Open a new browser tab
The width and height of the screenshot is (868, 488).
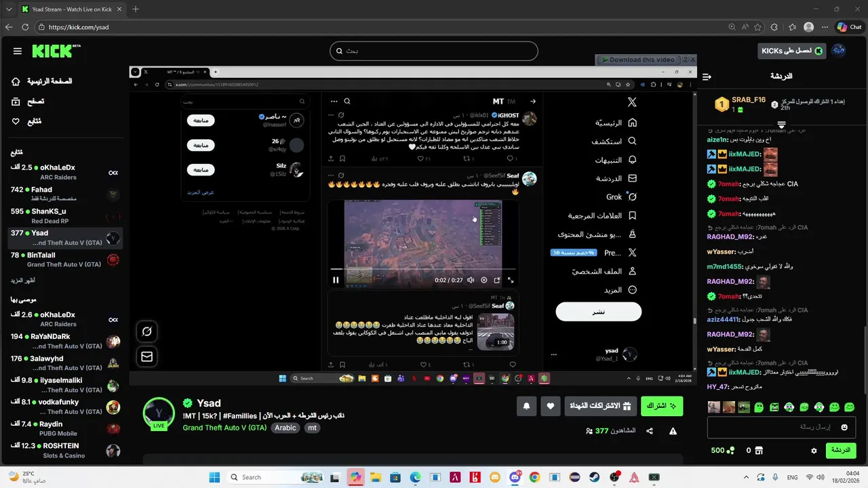coord(136,9)
